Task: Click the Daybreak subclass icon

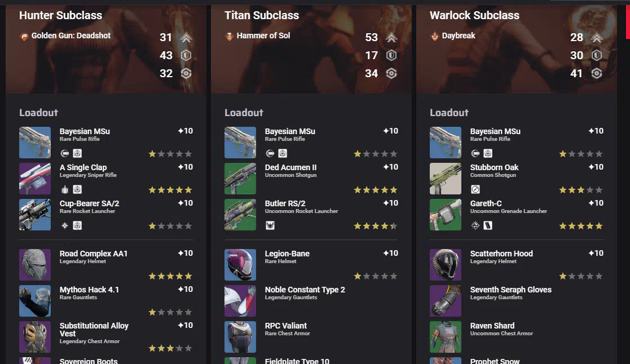Action: pos(435,37)
